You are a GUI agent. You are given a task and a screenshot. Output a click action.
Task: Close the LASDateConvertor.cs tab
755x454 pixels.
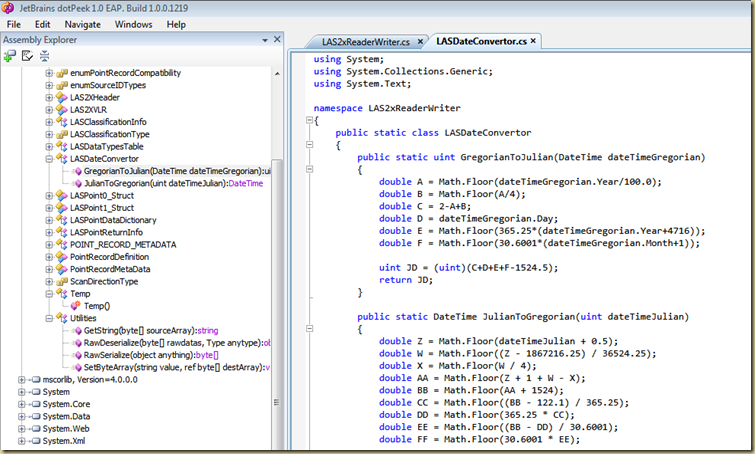point(533,41)
